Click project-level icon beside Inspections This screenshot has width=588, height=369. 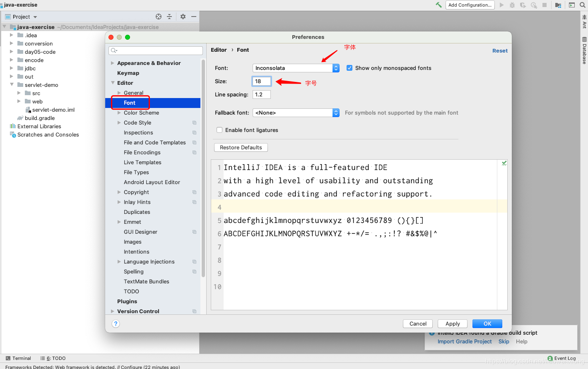194,133
